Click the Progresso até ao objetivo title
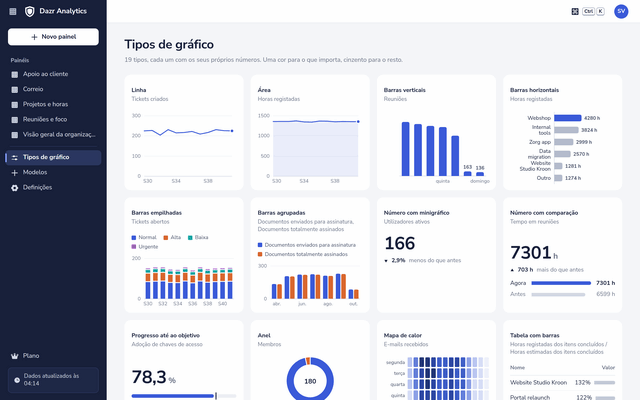Screen dimensions: 640x400 click(165, 336)
